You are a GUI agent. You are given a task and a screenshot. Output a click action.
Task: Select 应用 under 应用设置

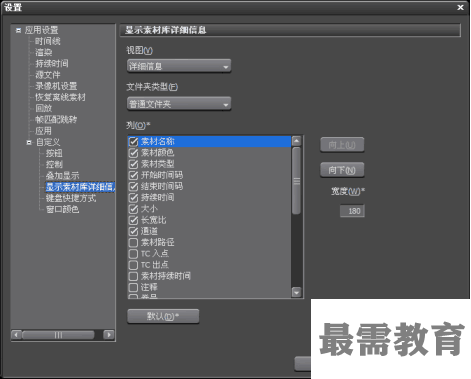click(x=44, y=131)
